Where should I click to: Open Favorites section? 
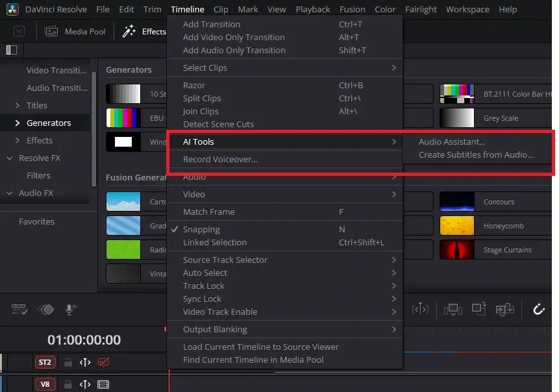(x=36, y=222)
